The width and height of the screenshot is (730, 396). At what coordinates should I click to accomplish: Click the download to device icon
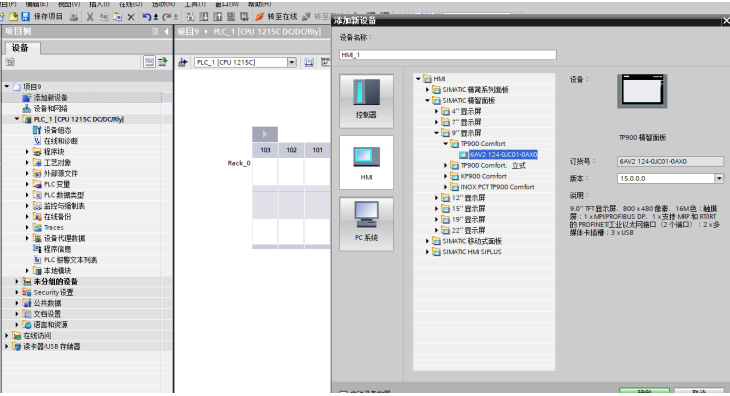(204, 17)
